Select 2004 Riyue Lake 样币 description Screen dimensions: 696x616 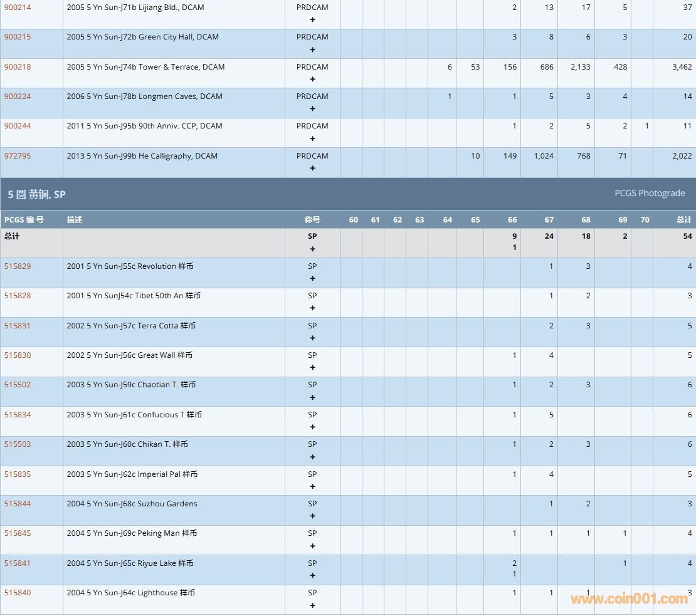130,563
